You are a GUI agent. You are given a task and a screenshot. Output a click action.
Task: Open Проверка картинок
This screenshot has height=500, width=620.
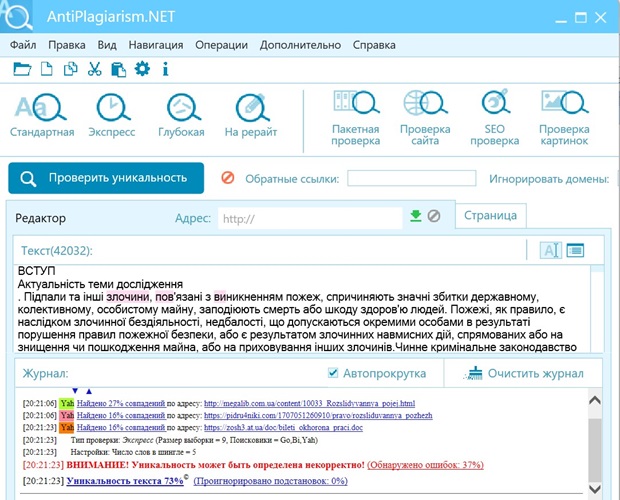[564, 118]
